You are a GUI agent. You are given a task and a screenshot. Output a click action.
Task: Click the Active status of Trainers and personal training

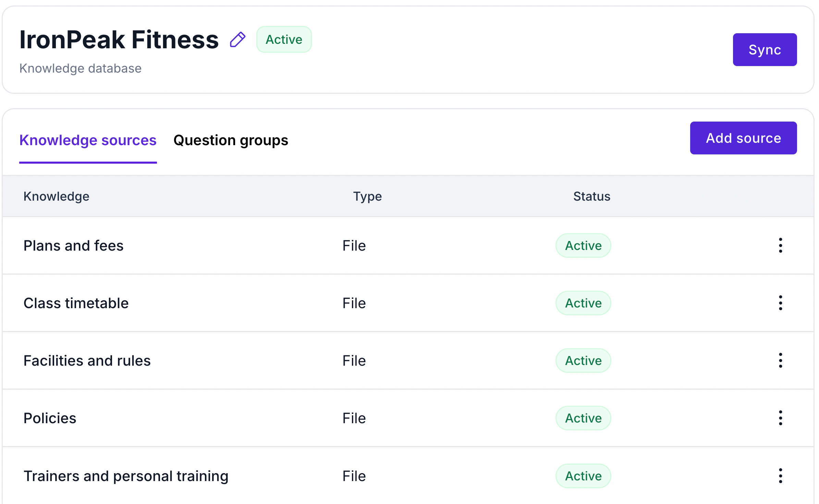coord(583,476)
